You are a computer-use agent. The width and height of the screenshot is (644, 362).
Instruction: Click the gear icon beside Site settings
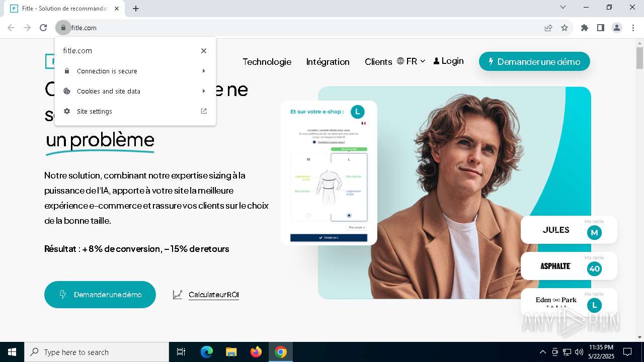point(67,111)
